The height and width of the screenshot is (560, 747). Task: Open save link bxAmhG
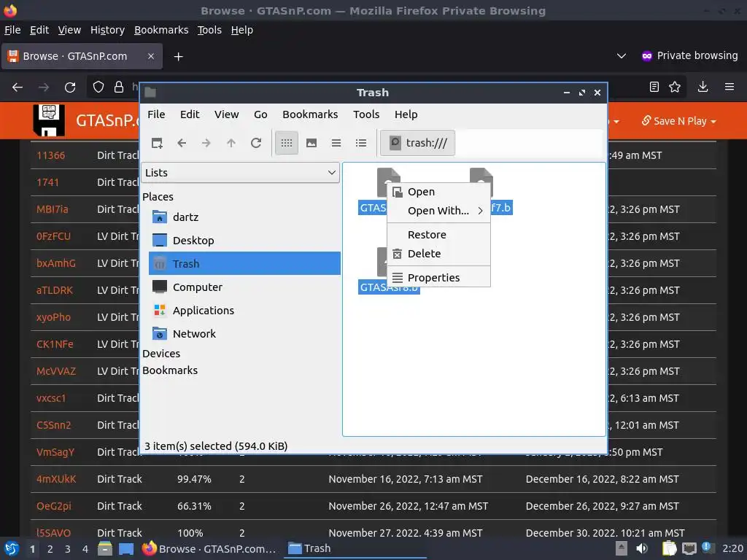[x=55, y=263]
